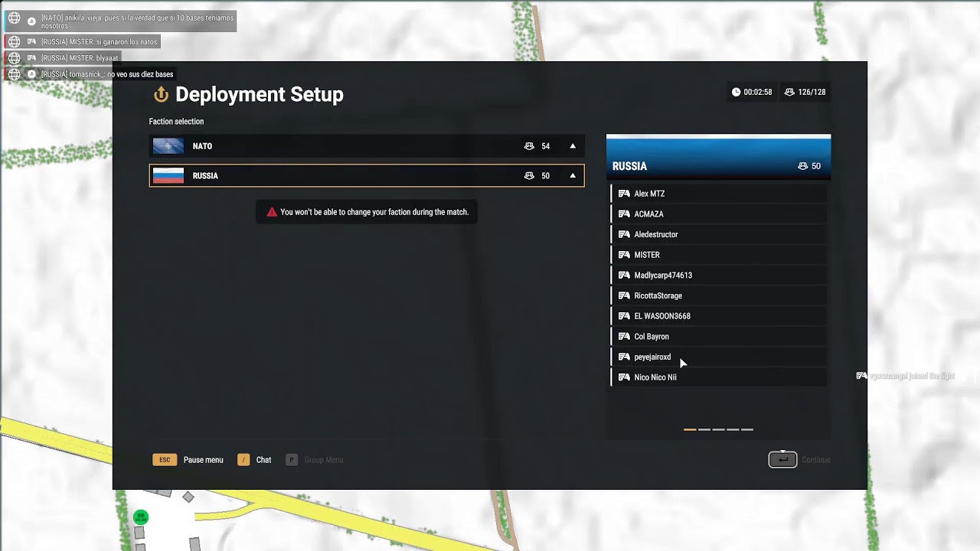Click platform icon next to RicottaStorage

tap(624, 296)
